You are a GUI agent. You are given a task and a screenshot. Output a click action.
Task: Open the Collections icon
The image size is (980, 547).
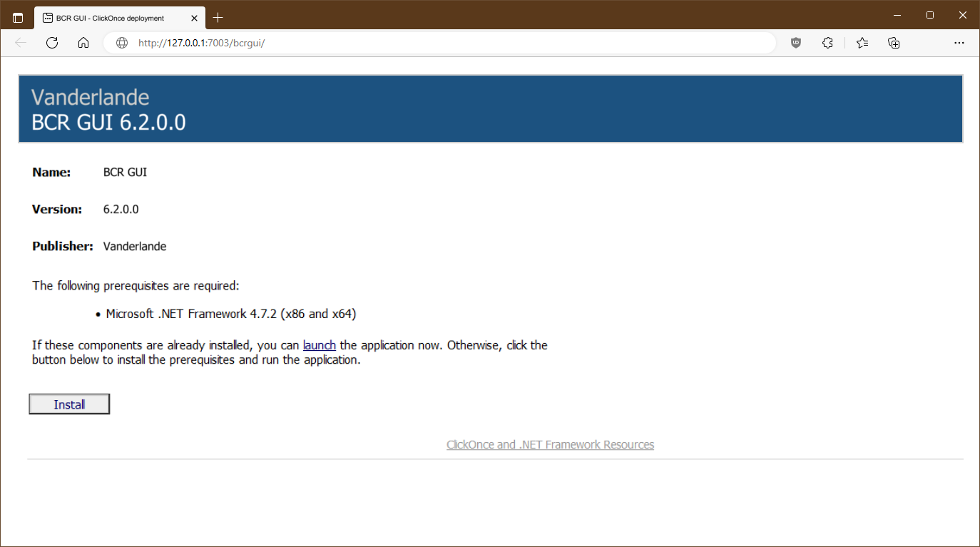pos(894,43)
